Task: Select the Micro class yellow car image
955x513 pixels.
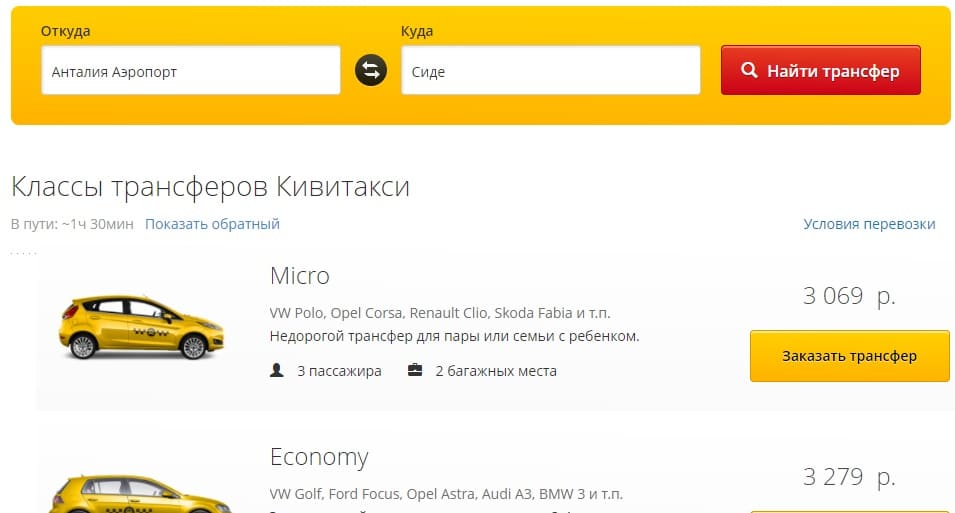Action: [x=141, y=327]
